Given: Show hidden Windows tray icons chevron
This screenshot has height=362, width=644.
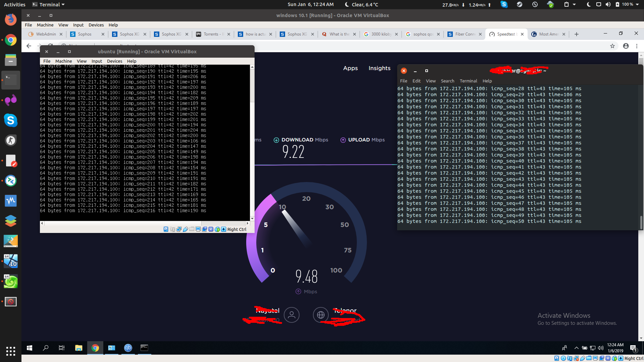Looking at the screenshot, I should [576, 348].
